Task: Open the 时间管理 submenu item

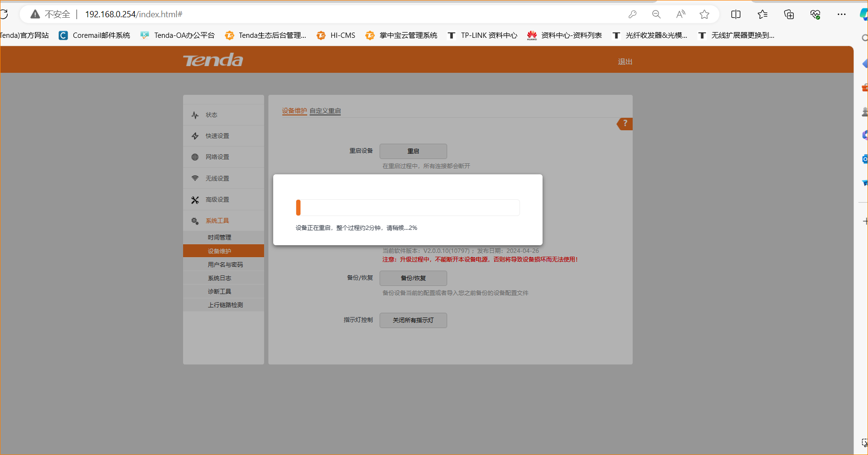Action: pos(223,238)
